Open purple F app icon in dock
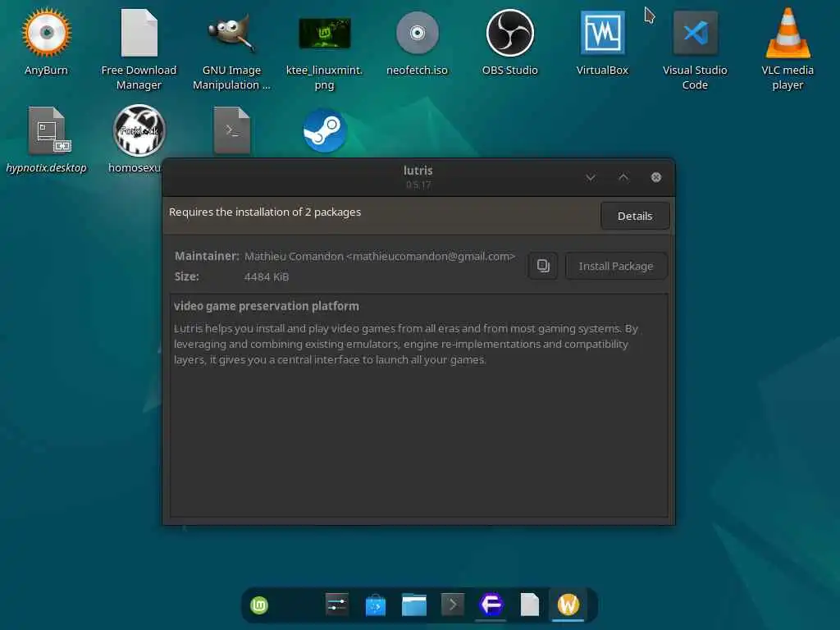Screen dimensions: 840x630 coord(491,605)
